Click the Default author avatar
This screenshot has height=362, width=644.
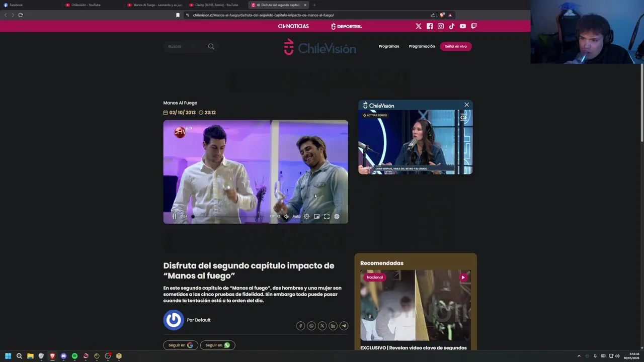[x=174, y=320]
